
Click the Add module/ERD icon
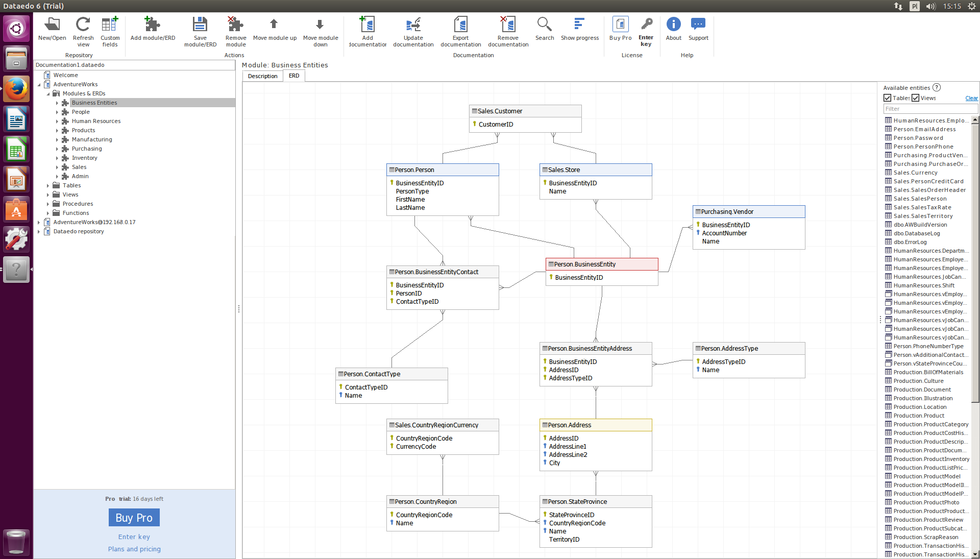point(152,25)
